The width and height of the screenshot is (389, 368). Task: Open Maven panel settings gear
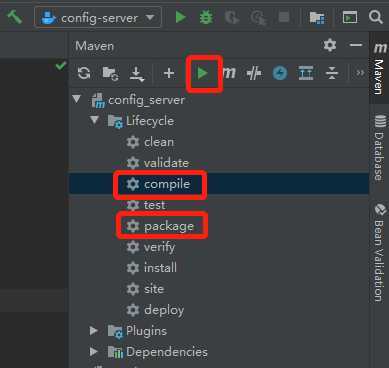point(330,45)
